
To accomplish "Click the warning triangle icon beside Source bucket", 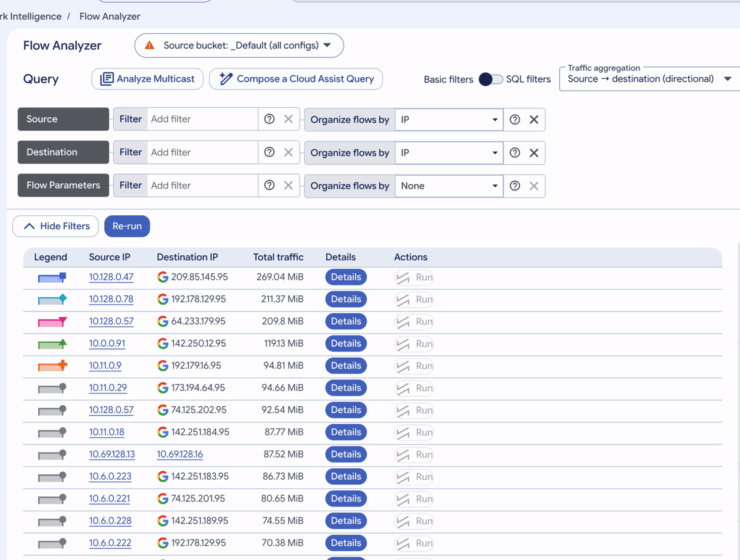I will 149,46.
